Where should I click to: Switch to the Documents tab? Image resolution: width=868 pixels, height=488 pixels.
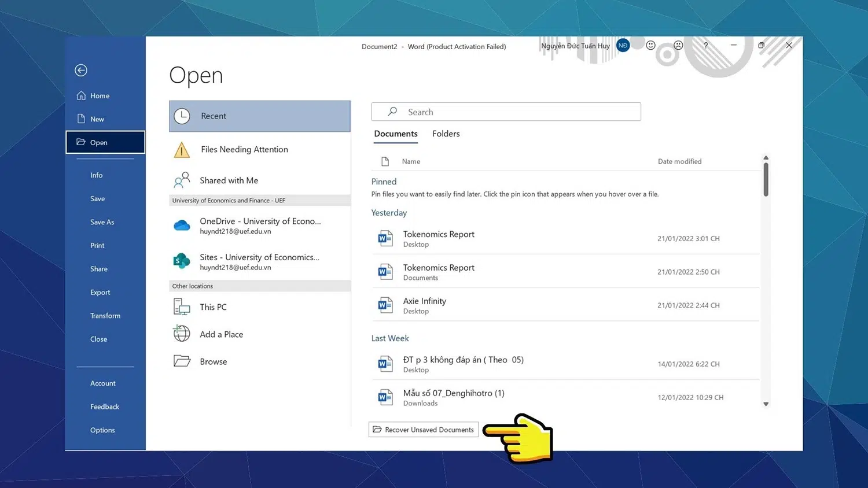pos(396,134)
